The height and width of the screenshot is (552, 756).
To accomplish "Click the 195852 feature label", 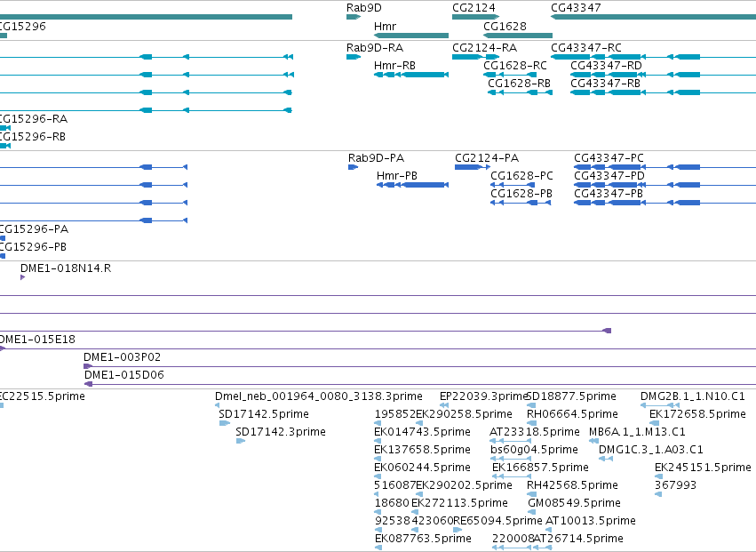I will pos(395,414).
